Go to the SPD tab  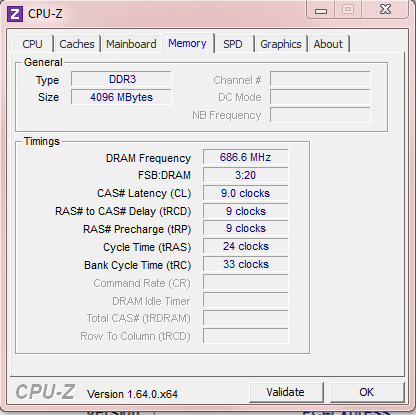(x=233, y=44)
